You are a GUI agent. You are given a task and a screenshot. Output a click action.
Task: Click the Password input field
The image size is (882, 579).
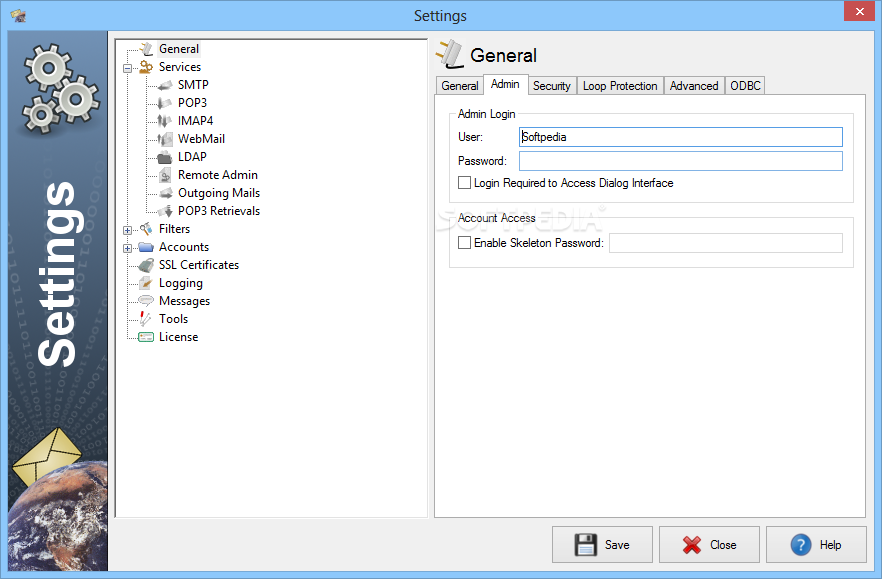click(x=681, y=161)
